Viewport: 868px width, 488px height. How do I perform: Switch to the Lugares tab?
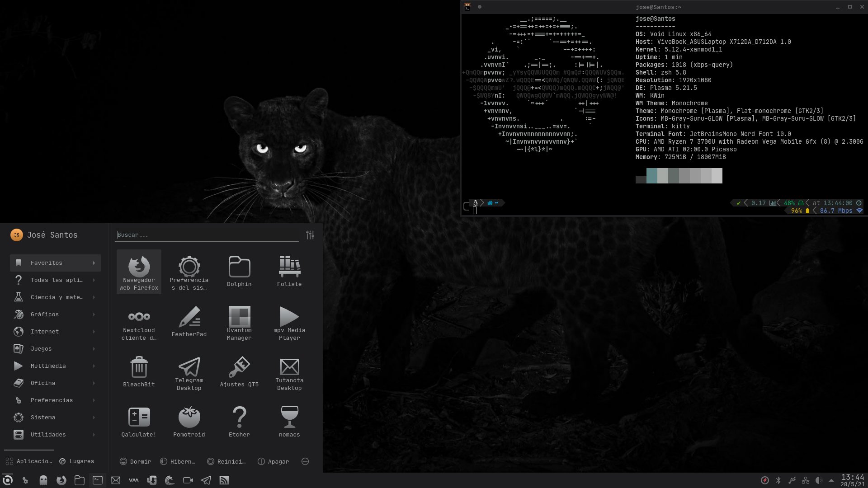click(x=77, y=461)
